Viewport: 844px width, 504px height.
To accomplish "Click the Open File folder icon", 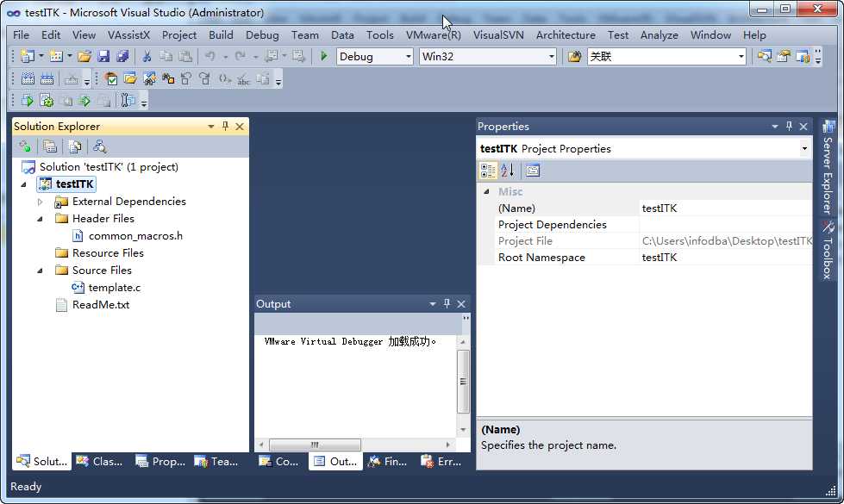I will (84, 57).
